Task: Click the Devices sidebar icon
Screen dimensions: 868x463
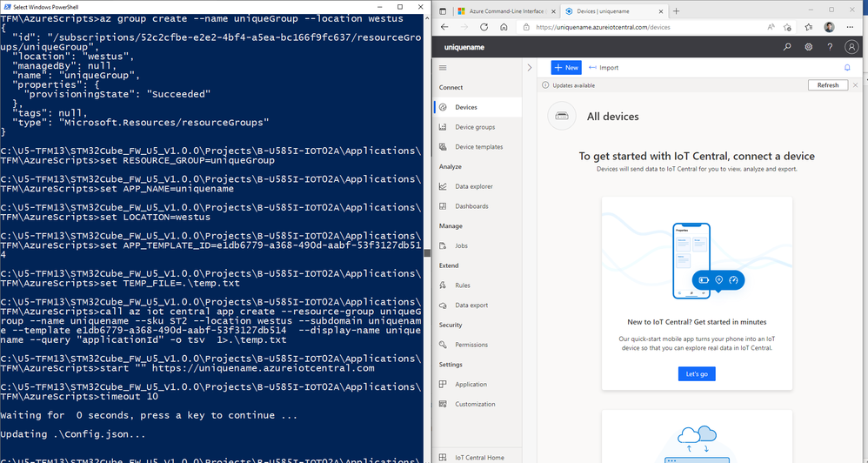Action: pyautogui.click(x=443, y=107)
